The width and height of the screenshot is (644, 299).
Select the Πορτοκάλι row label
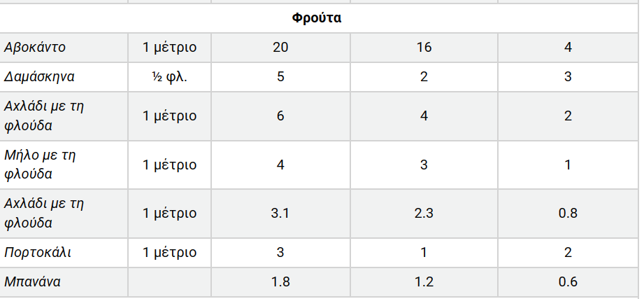pyautogui.click(x=37, y=252)
